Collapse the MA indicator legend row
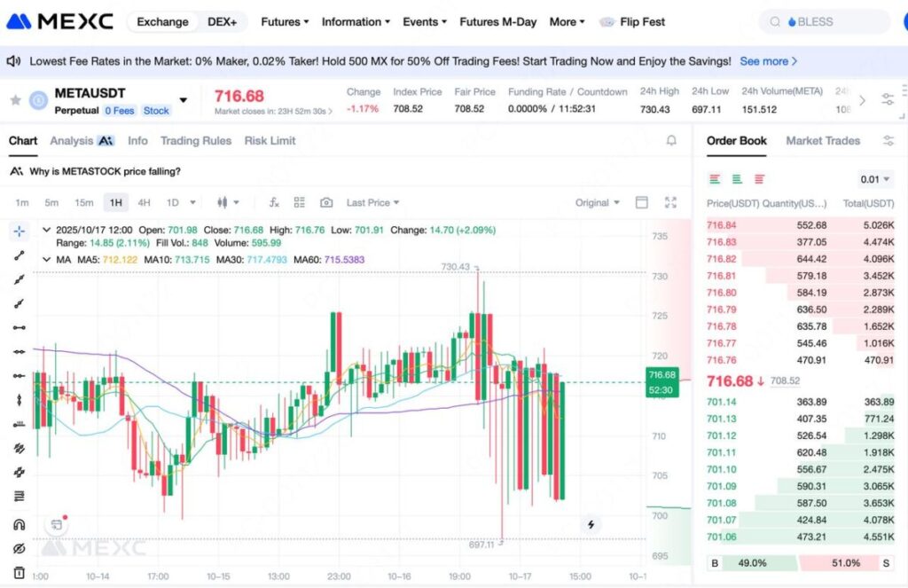 click(47, 260)
